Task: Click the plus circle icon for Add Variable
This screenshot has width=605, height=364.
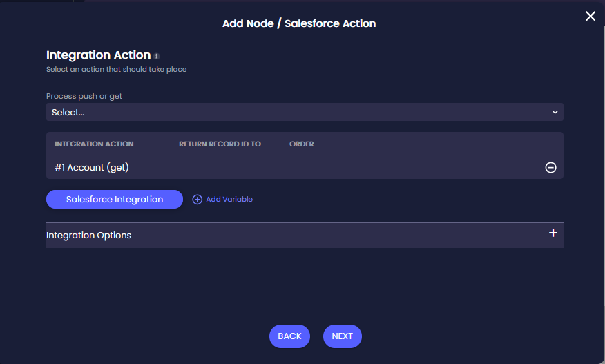Action: [x=197, y=199]
